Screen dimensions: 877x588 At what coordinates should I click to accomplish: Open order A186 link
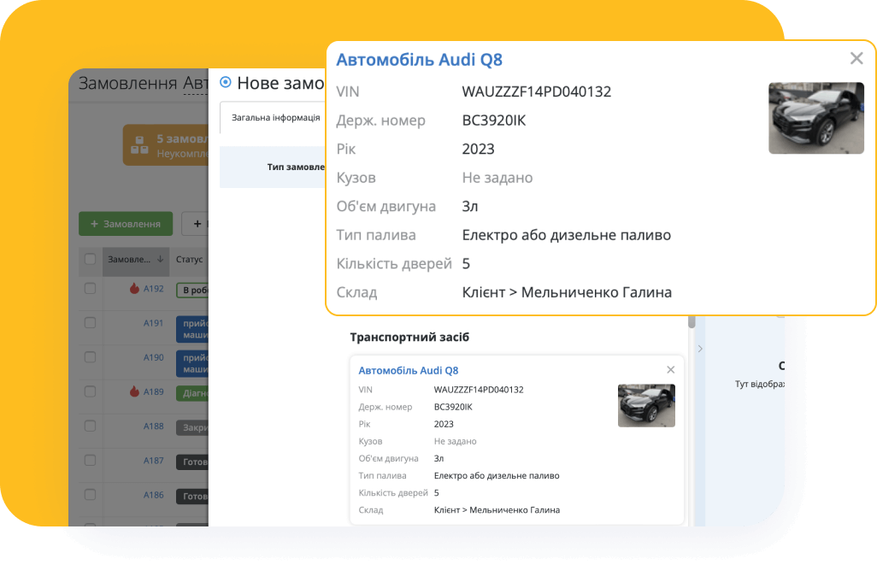pos(153,495)
